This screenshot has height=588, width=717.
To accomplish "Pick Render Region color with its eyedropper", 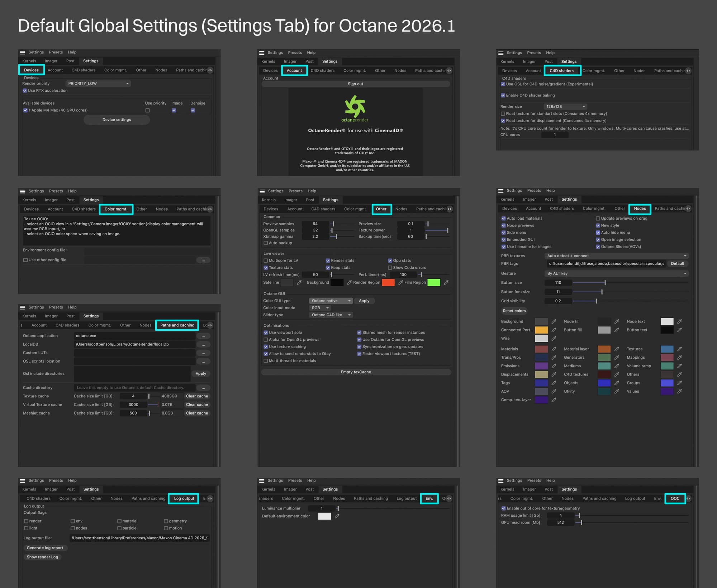I will pos(400,283).
